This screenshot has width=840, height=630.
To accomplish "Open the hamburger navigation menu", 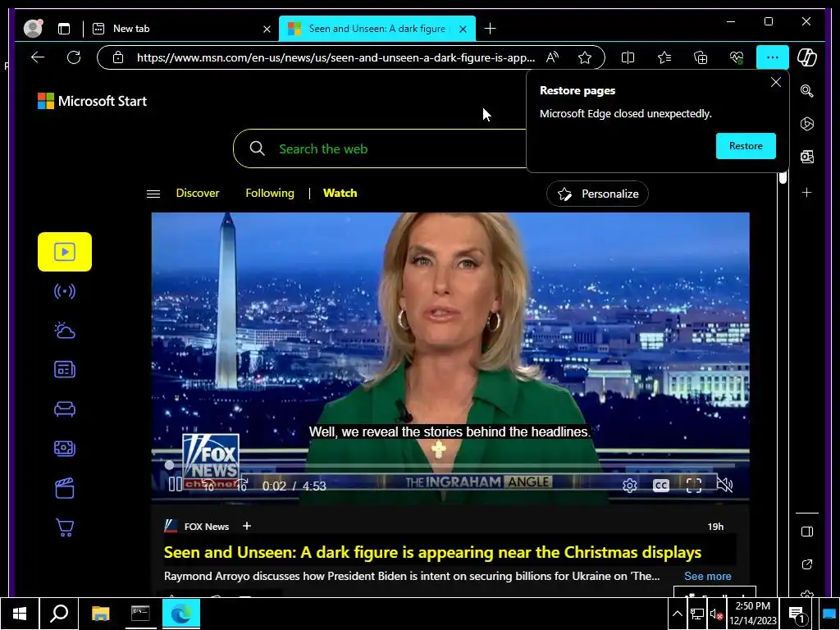I will point(153,194).
